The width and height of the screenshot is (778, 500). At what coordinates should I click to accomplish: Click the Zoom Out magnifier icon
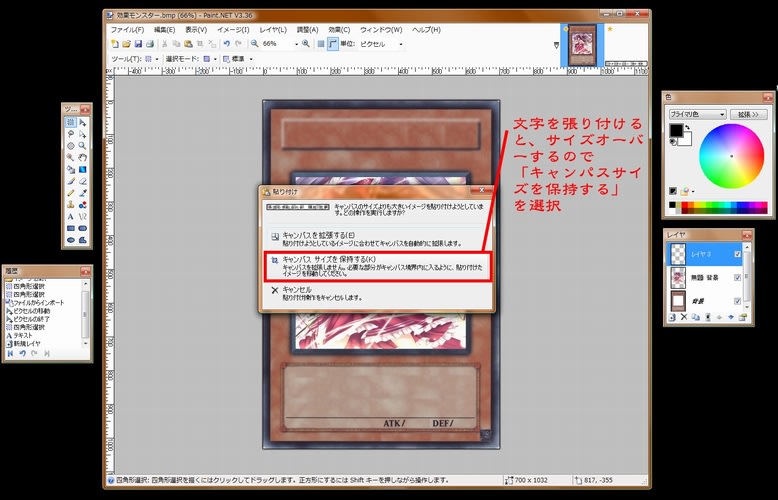[x=255, y=44]
